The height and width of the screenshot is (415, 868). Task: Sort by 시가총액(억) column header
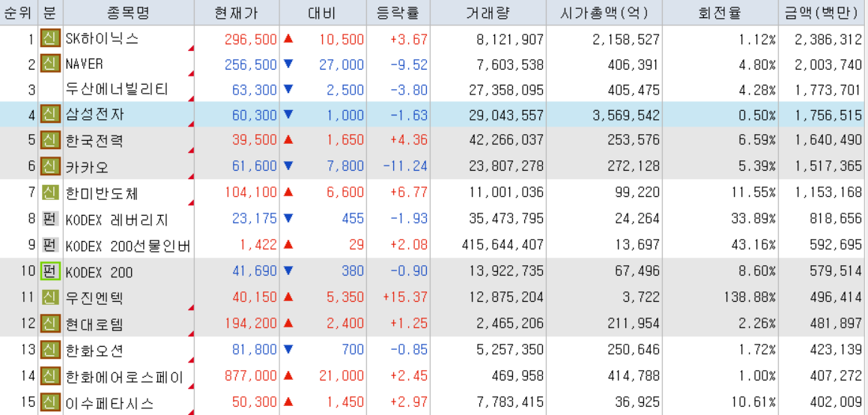tap(604, 12)
